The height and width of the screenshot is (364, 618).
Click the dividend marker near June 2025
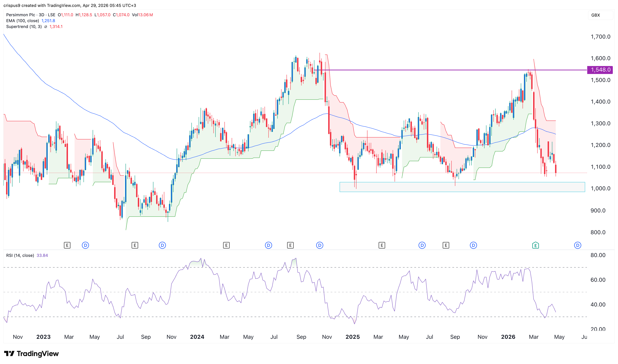422,245
